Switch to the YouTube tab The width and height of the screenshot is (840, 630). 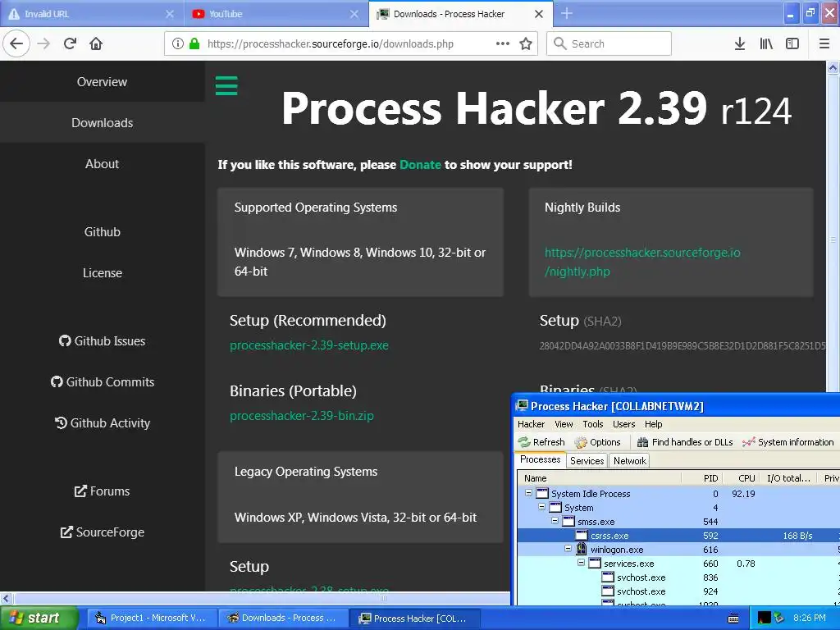(x=276, y=14)
